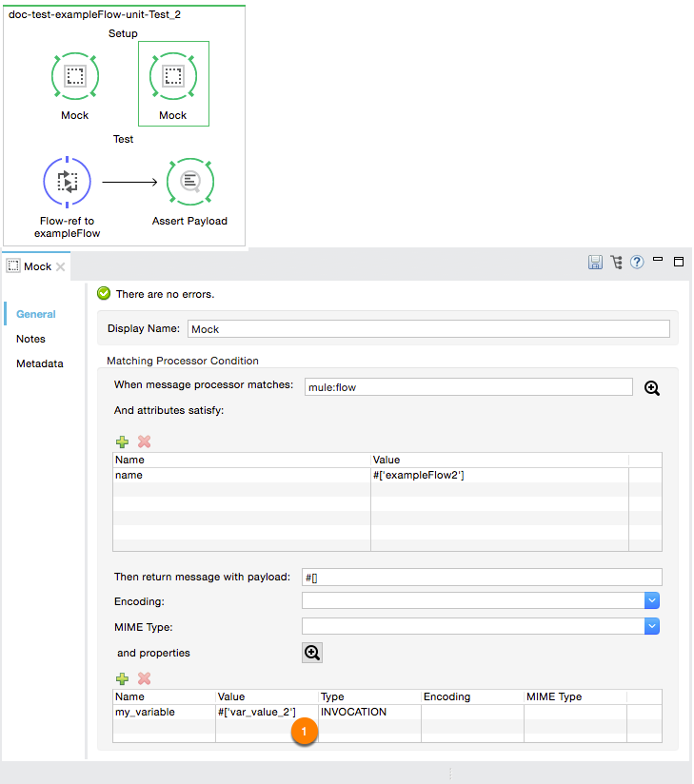Select the Assert Payload processor icon
Screen dimensions: 694x784
[189, 182]
